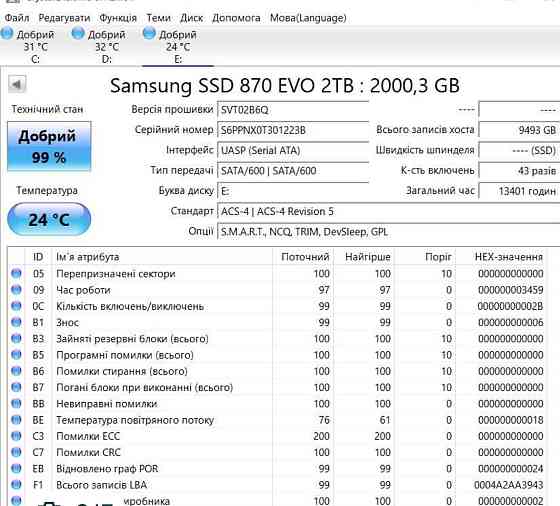Screen dimensions: 560x506
Task: Open the Файл menu
Action: coord(16,18)
